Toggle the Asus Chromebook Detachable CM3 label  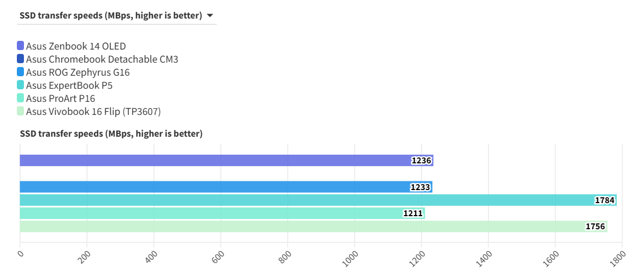click(102, 59)
